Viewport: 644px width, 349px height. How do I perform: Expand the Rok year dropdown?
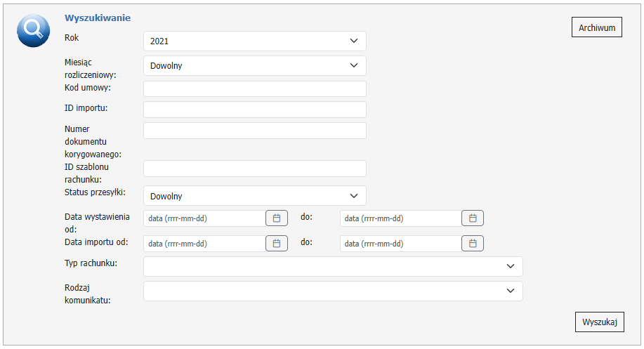pyautogui.click(x=254, y=41)
